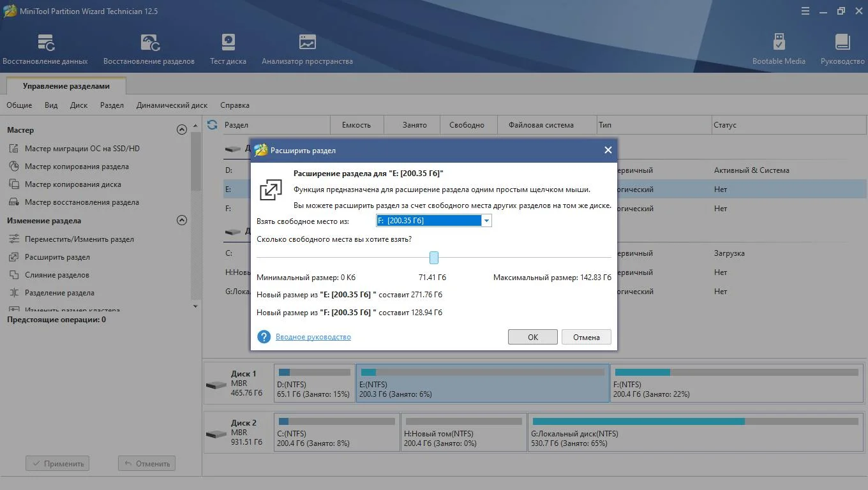Click the help question mark icon in dialog
This screenshot has width=868, height=490.
(264, 337)
